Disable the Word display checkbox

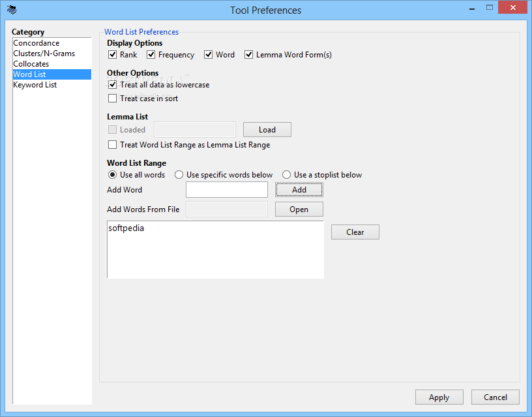pyautogui.click(x=209, y=55)
